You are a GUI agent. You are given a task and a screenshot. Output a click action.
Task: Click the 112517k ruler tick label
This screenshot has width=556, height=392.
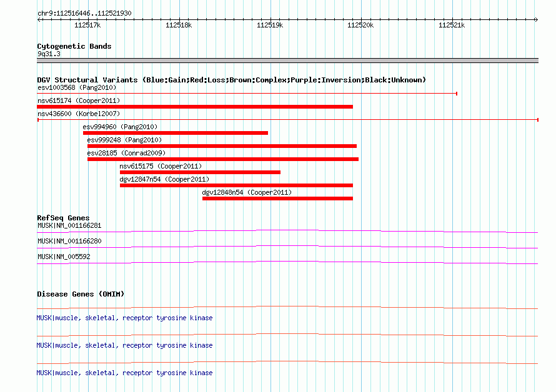[87, 25]
